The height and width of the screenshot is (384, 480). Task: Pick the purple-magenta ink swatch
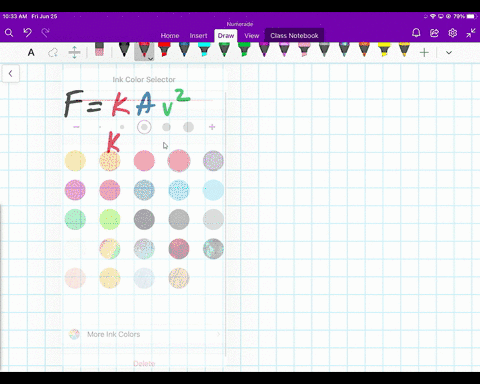pos(75,190)
